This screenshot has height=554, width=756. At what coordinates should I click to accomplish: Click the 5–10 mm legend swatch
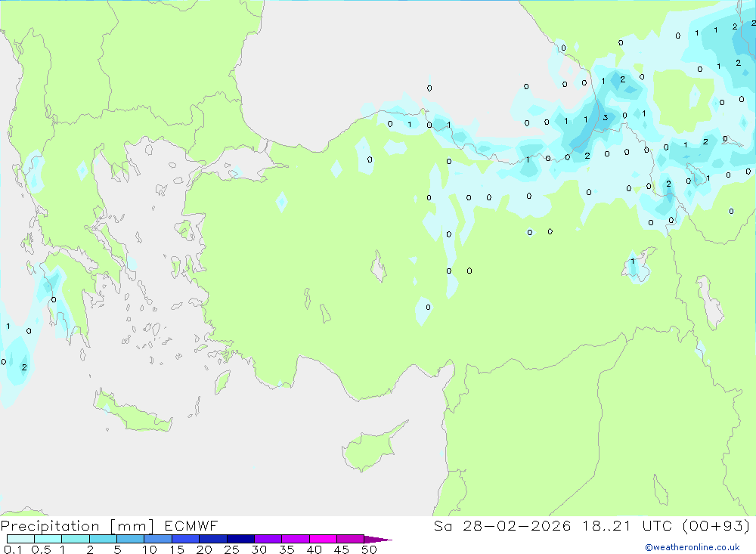130,539
